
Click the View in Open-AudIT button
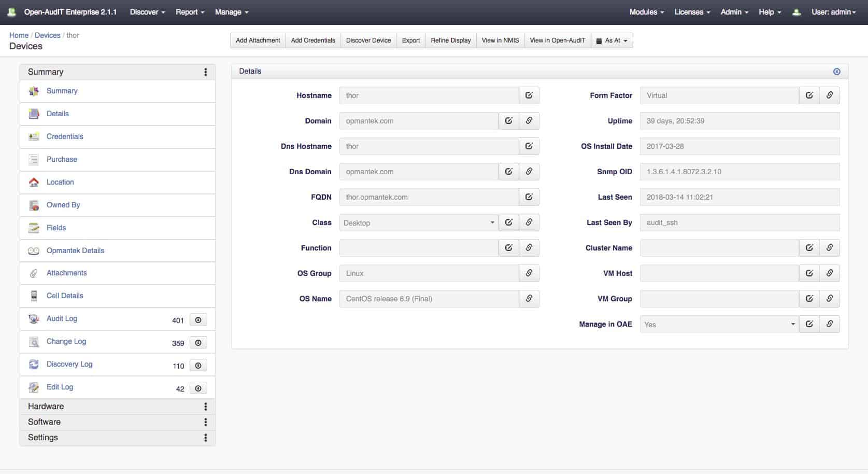coord(558,40)
